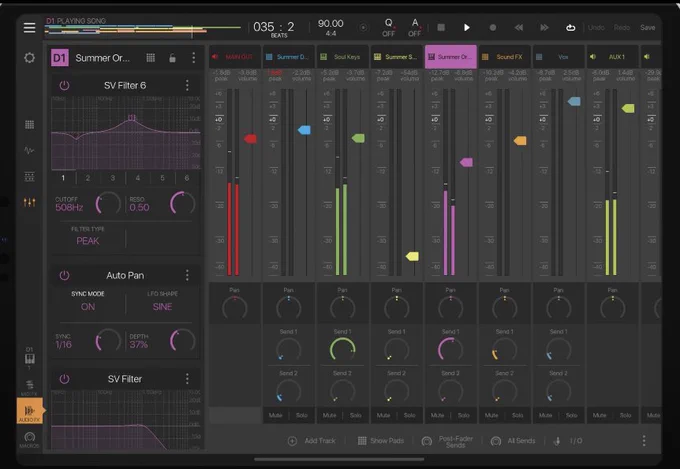Select the Sound FX track header
Viewport: 680px width, 469px height.
click(x=505, y=57)
